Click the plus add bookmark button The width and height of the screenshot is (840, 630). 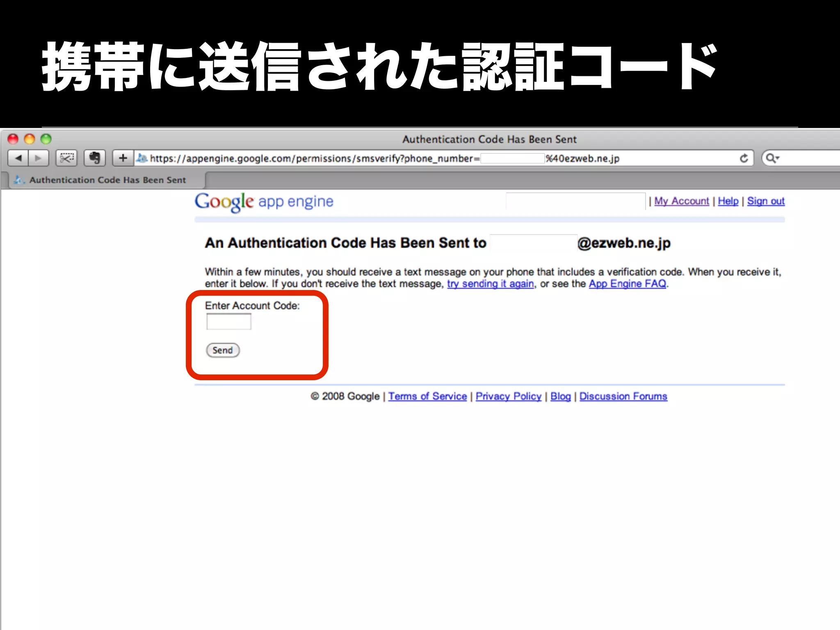click(x=123, y=158)
